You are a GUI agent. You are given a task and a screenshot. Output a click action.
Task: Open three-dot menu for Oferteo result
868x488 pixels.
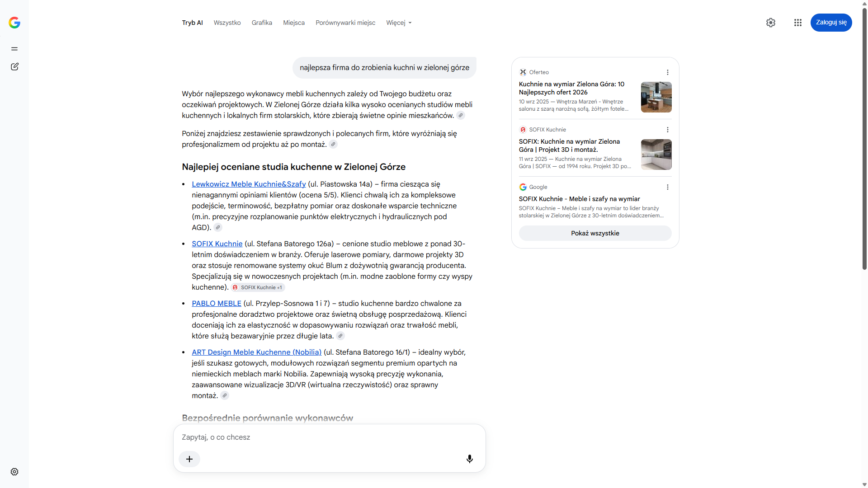click(668, 72)
